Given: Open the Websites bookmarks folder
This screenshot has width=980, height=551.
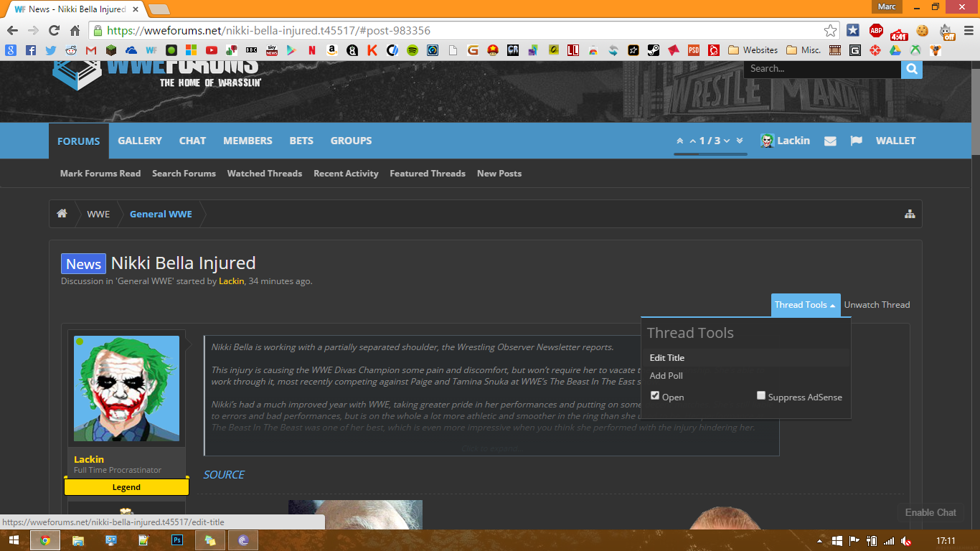Looking at the screenshot, I should 753,50.
